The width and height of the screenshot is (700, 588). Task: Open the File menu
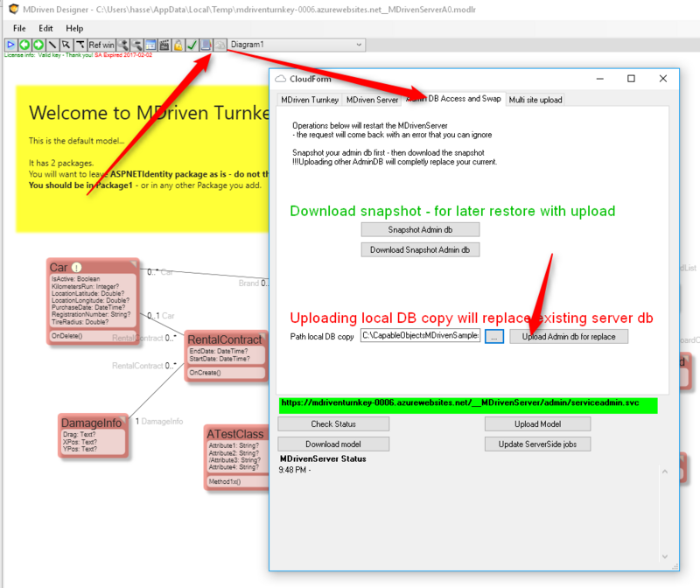[x=19, y=28]
